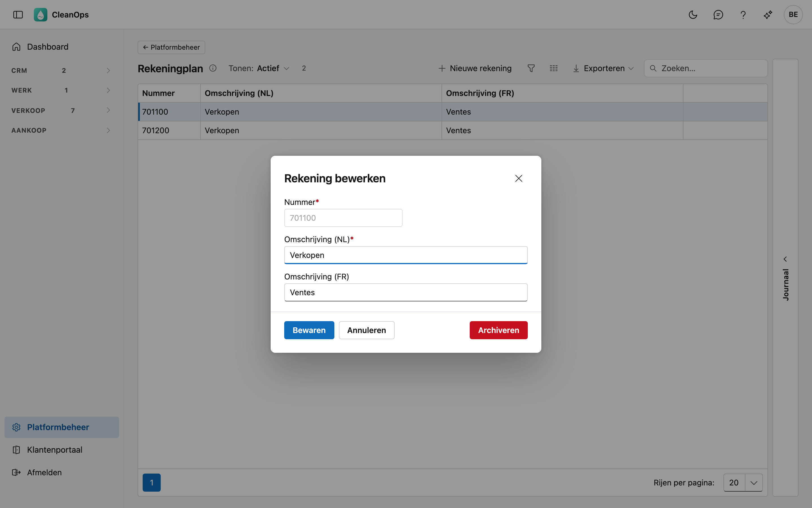
Task: Click the Bewaren button
Action: tap(309, 330)
